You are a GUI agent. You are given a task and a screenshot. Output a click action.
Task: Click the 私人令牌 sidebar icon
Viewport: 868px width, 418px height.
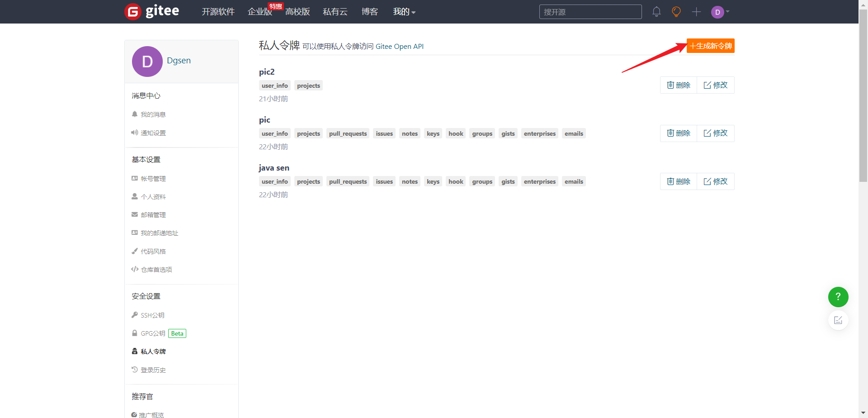[135, 351]
